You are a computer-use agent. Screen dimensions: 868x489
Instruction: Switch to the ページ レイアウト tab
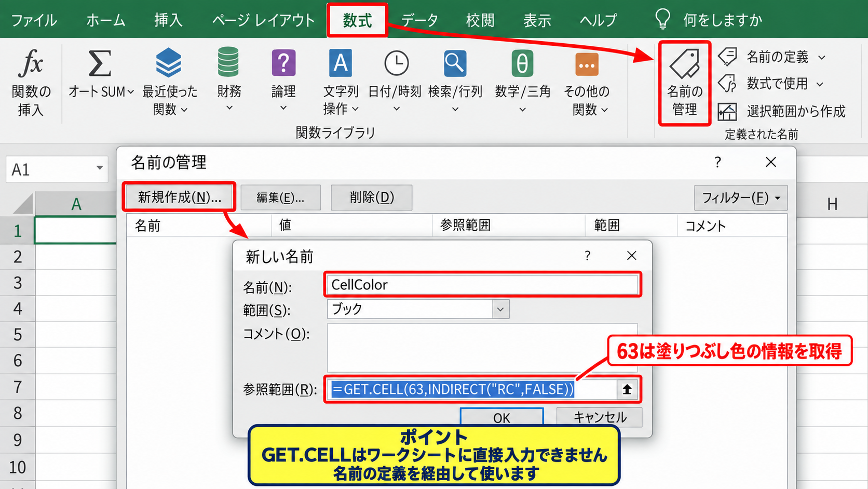(263, 20)
